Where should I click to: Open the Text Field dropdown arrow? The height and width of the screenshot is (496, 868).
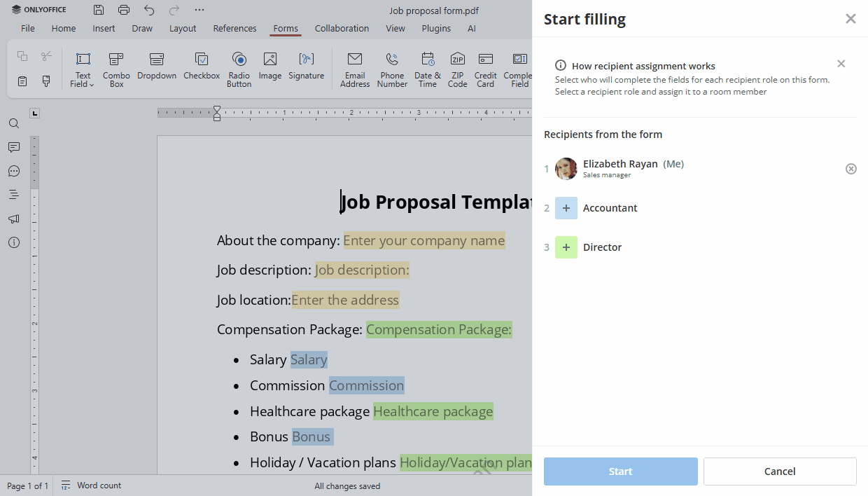92,85
